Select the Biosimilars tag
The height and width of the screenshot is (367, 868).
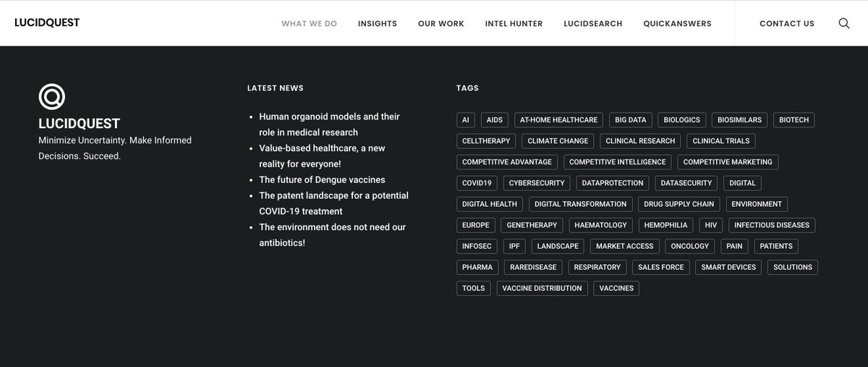pyautogui.click(x=740, y=119)
